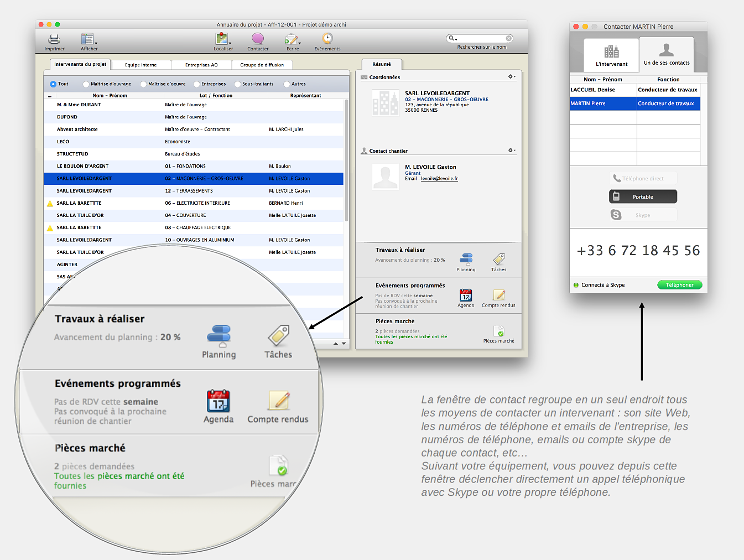Open the small Pièces marché document icon in the Résumé panel
The image size is (744, 560).
click(499, 331)
